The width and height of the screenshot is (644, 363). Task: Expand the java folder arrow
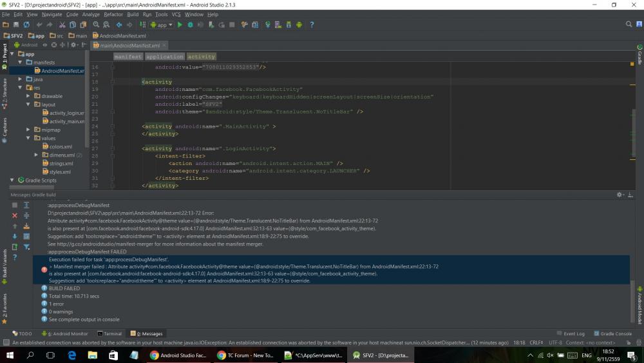click(20, 79)
